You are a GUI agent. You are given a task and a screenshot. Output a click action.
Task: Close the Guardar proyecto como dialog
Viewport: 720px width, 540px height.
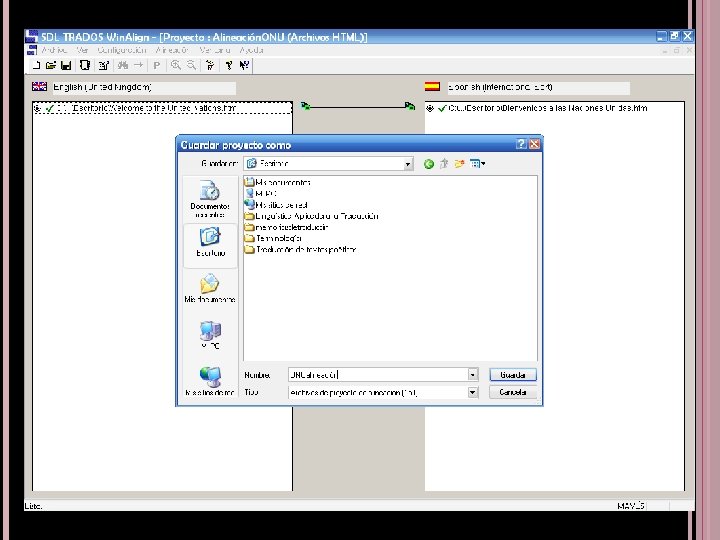[534, 144]
